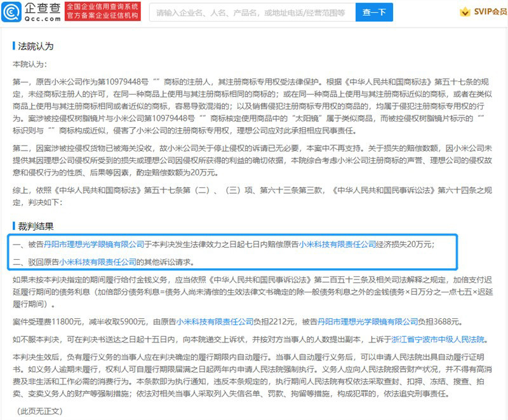
Task: Click the 查一下 search button
Action: click(374, 12)
